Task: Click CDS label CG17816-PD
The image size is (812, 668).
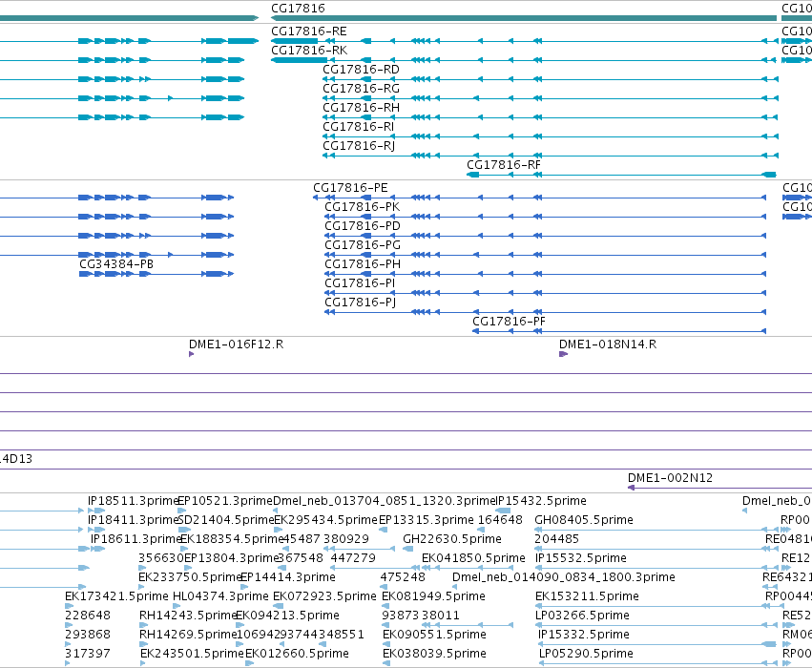Action: point(363,226)
